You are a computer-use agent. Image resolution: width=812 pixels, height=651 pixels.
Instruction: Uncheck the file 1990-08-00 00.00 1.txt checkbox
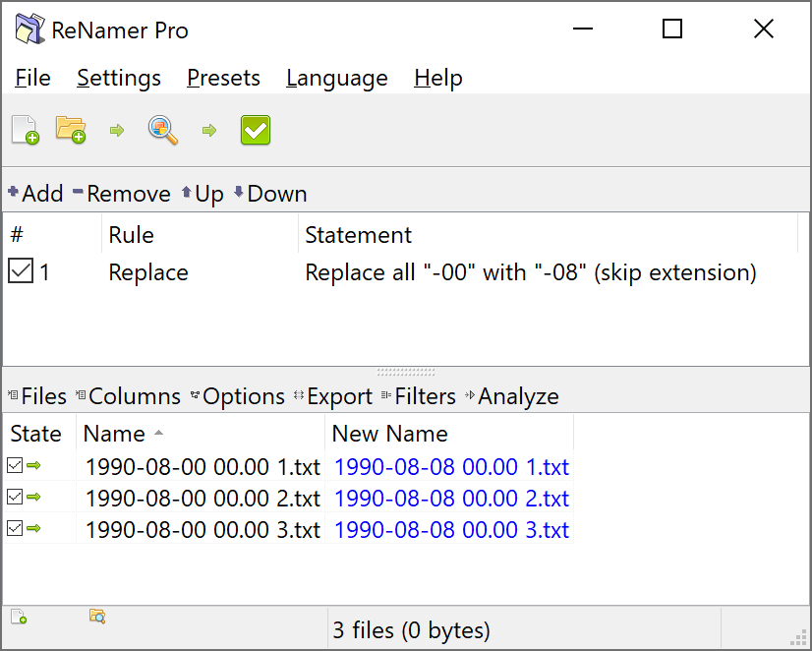15,465
